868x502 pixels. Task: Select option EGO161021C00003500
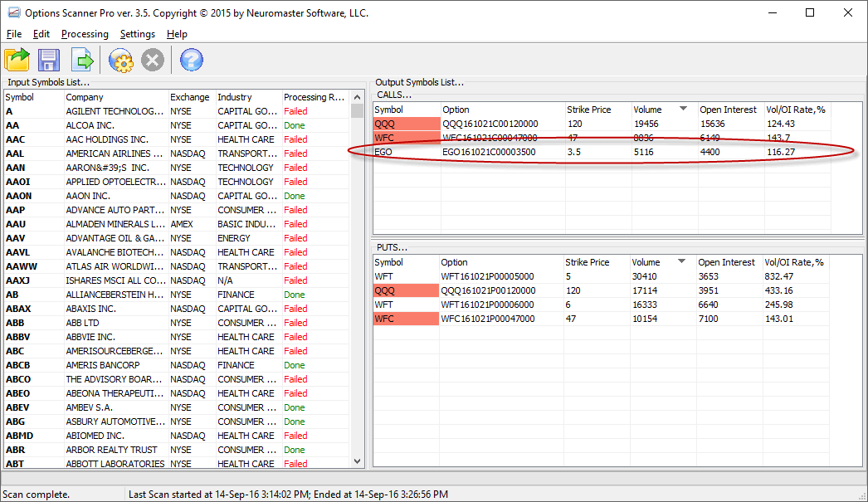489,152
